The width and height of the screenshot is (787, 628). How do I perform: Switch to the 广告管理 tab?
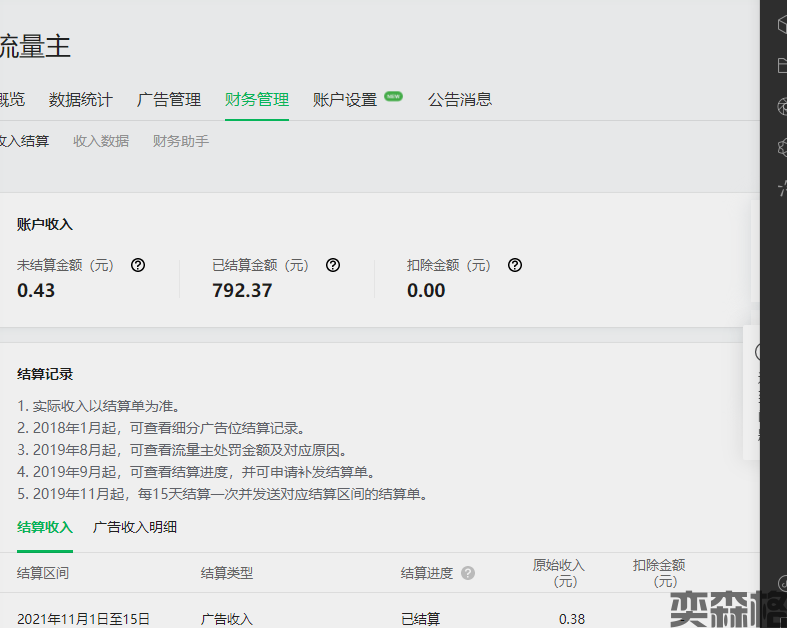point(169,100)
